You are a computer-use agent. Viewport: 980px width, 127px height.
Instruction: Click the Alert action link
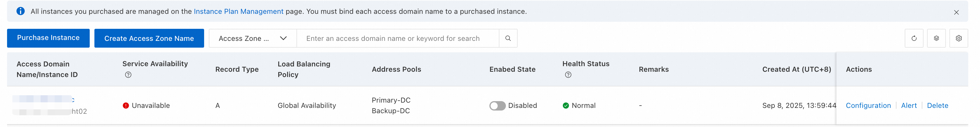tap(909, 106)
